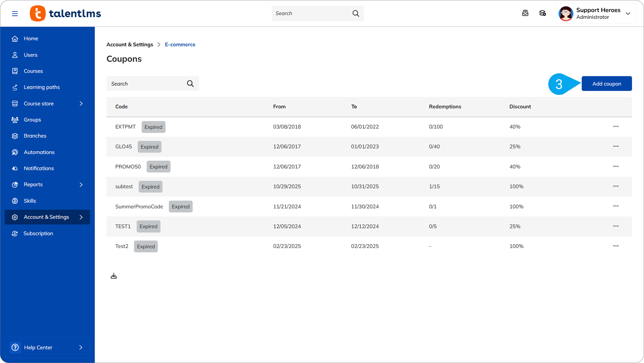Click the magnifier icon in the top search bar
Image resolution: width=644 pixels, height=363 pixels.
356,13
